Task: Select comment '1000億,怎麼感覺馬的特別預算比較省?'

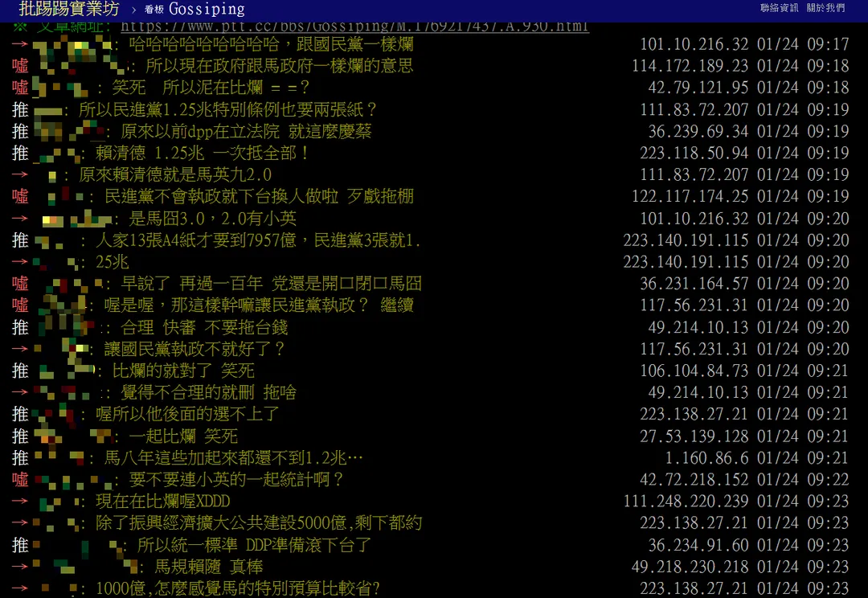Action: 238,588
